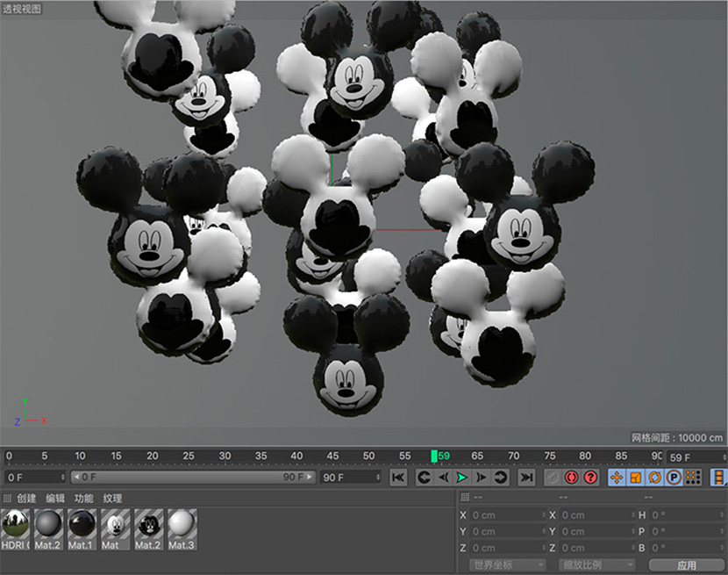Select the HDRI material thumbnail
The width and height of the screenshot is (728, 575).
tap(15, 529)
